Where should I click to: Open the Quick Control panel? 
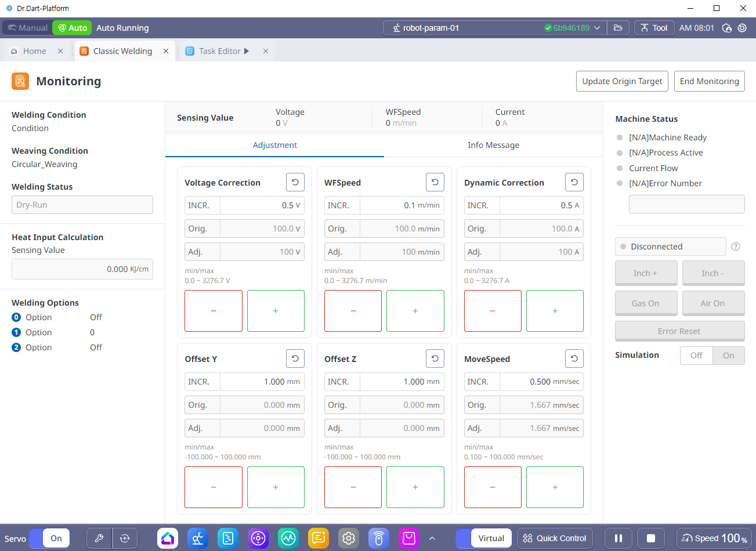(x=555, y=538)
